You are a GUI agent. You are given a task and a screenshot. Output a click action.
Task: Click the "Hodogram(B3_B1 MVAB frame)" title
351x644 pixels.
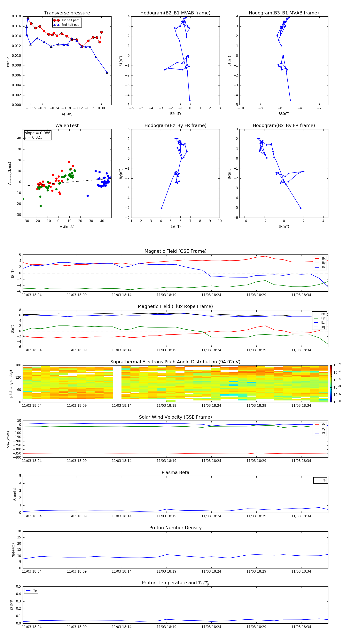284,13
